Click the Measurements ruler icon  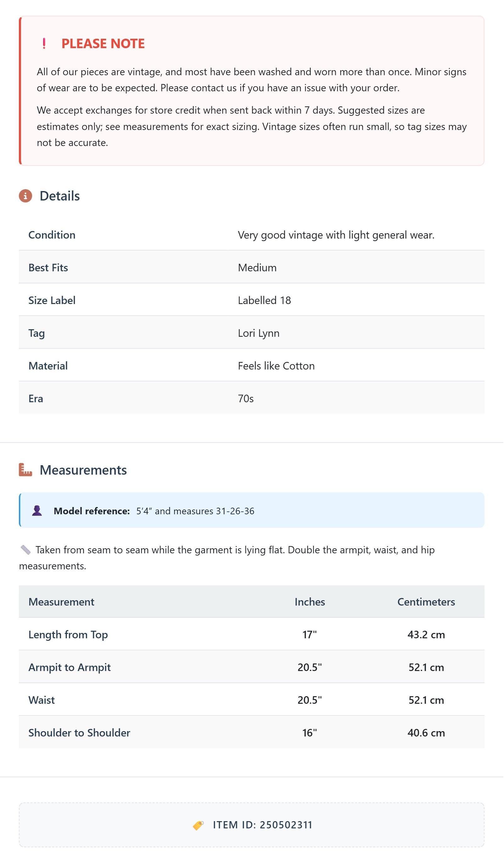click(25, 470)
